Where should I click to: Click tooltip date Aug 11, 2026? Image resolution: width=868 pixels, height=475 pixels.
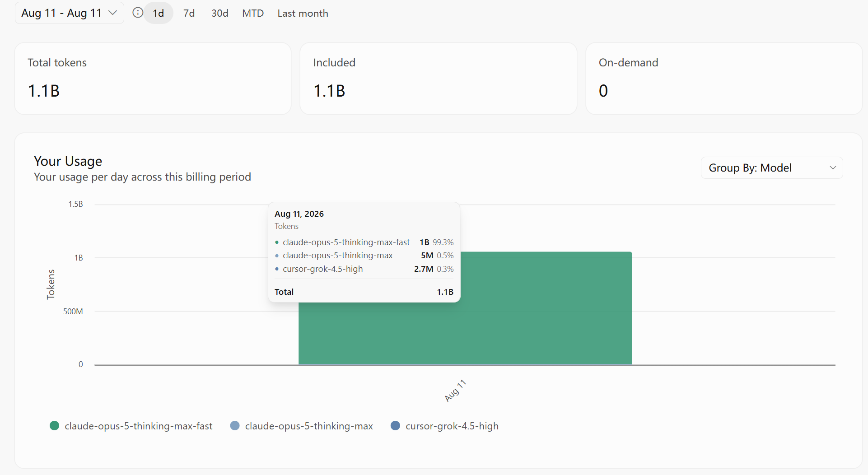click(x=299, y=214)
